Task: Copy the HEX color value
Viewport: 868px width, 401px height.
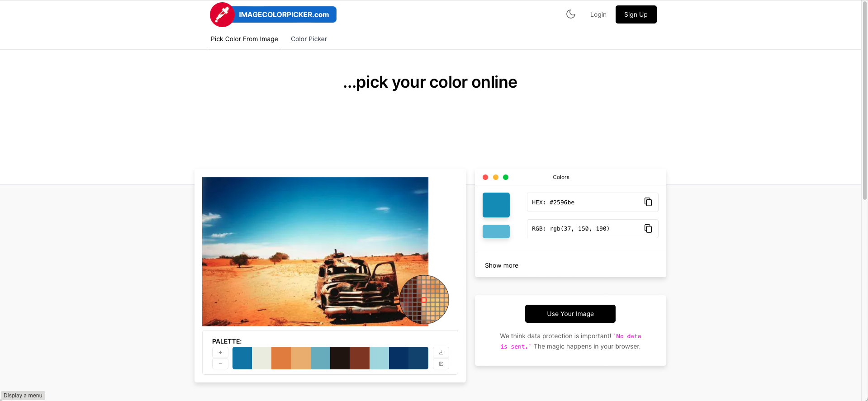Action: [648, 202]
